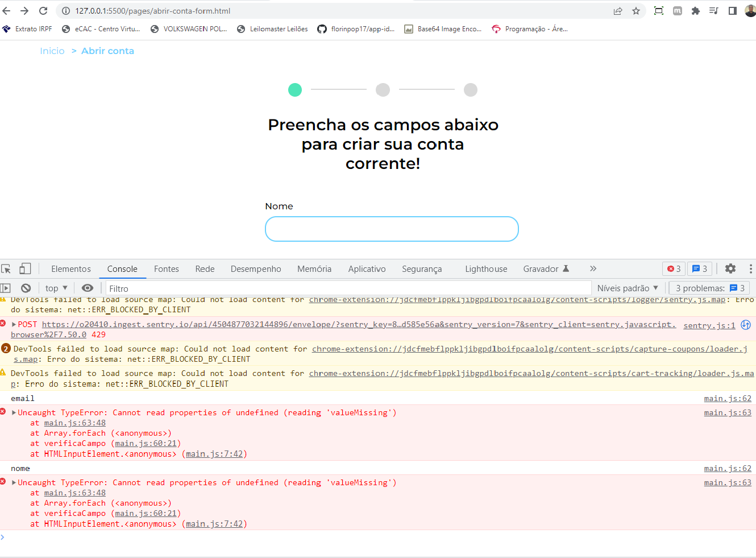Expand the POST sentry.io request entry
The width and height of the screenshot is (756, 558).
14,325
